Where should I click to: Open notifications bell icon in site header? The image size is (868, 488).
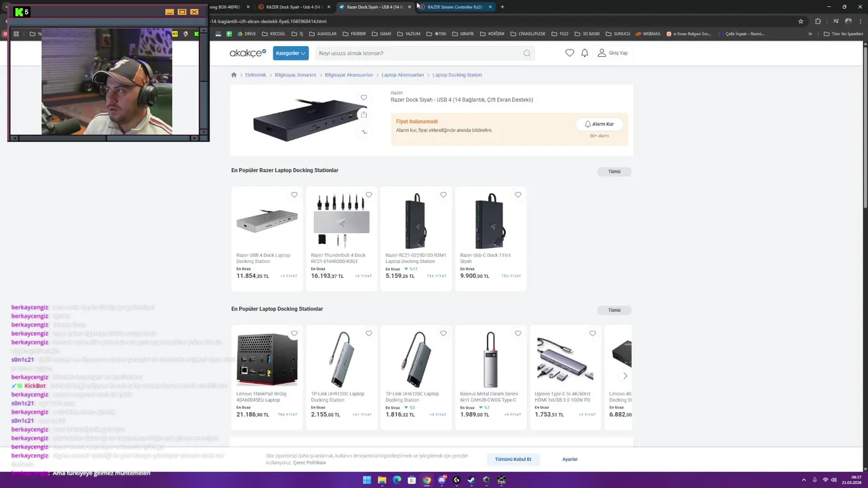(x=585, y=53)
